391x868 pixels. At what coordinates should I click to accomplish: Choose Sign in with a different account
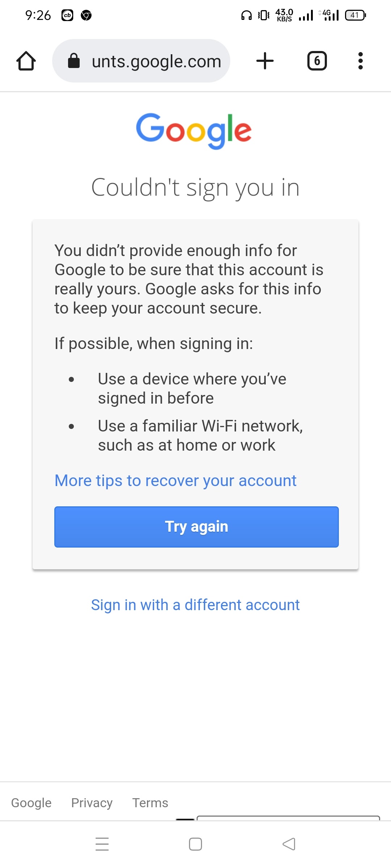point(195,605)
